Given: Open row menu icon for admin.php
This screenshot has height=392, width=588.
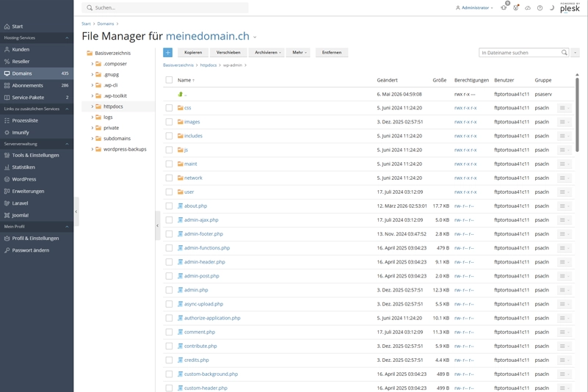Looking at the screenshot, I should tap(565, 290).
